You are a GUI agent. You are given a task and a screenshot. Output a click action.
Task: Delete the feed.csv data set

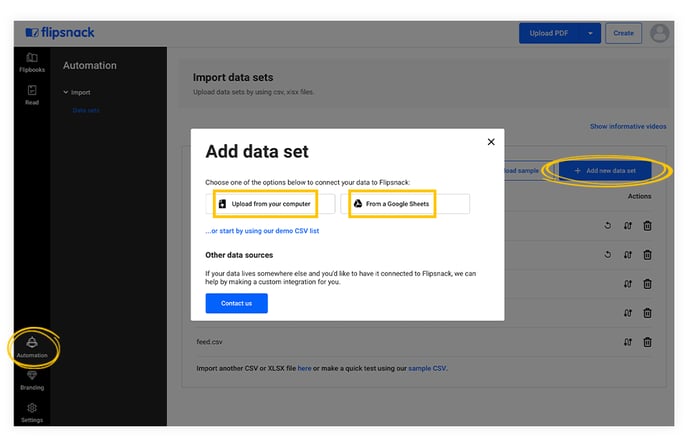click(647, 342)
